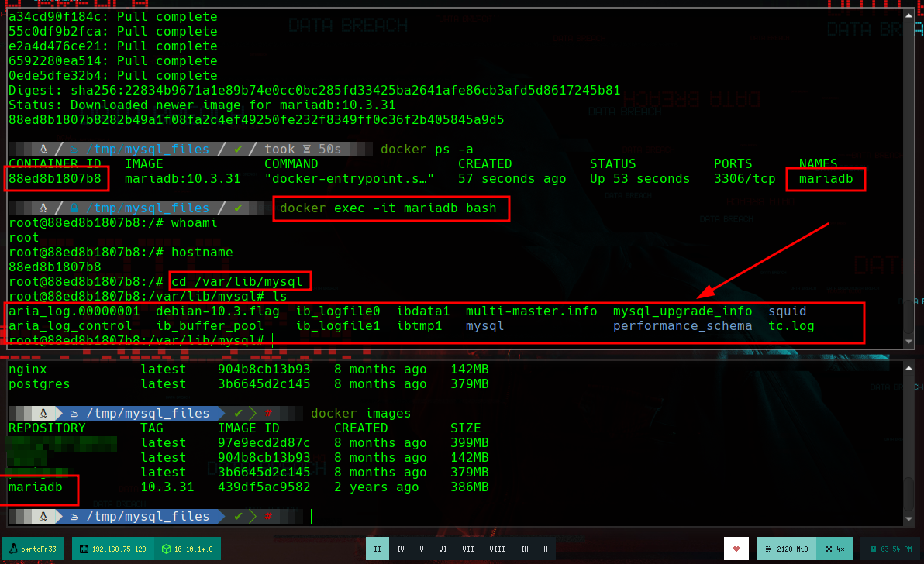This screenshot has width=924, height=564.
Task: Click the 03:54 PM clock
Action: pyautogui.click(x=891, y=549)
